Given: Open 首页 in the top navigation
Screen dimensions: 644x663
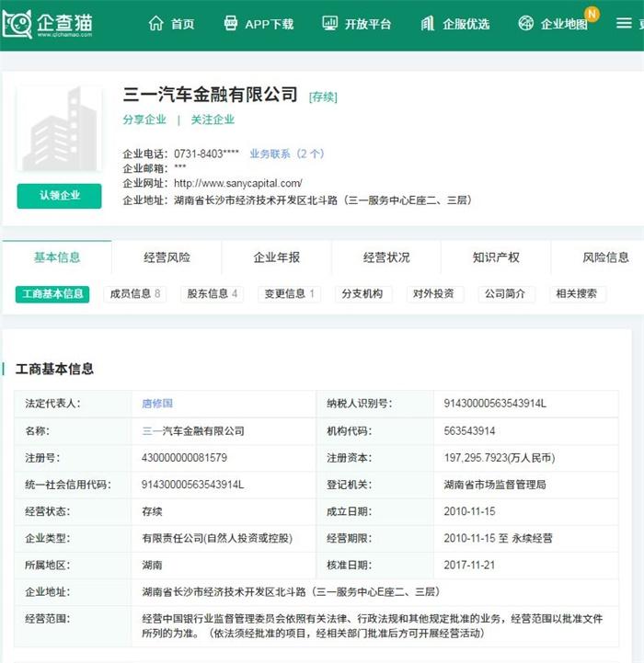Looking at the screenshot, I should (182, 24).
